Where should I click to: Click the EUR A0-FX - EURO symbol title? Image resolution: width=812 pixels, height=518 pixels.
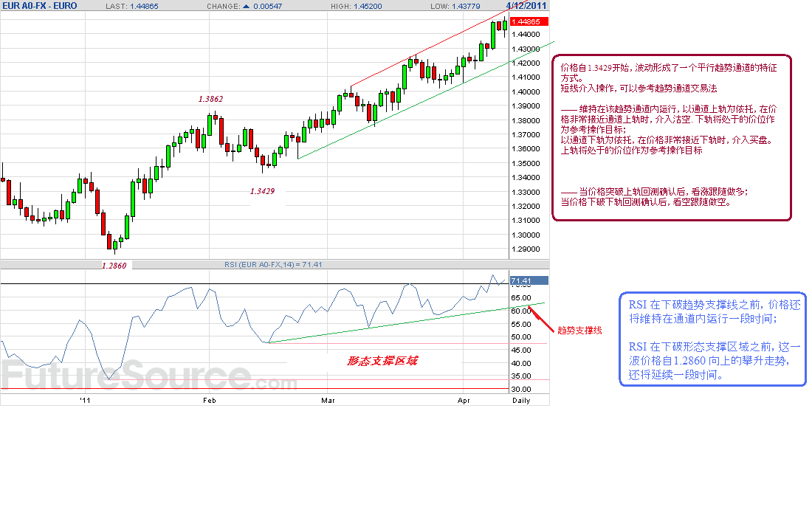click(40, 6)
